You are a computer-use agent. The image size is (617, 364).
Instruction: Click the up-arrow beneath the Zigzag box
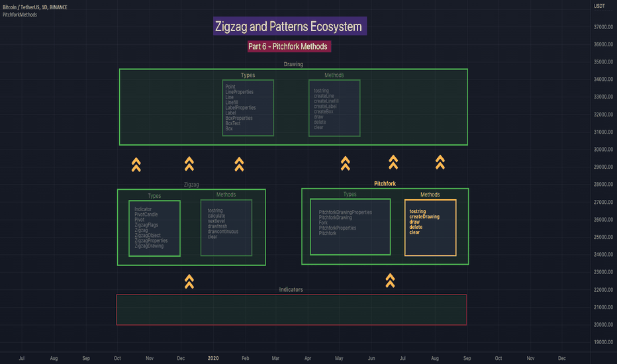pos(189,282)
